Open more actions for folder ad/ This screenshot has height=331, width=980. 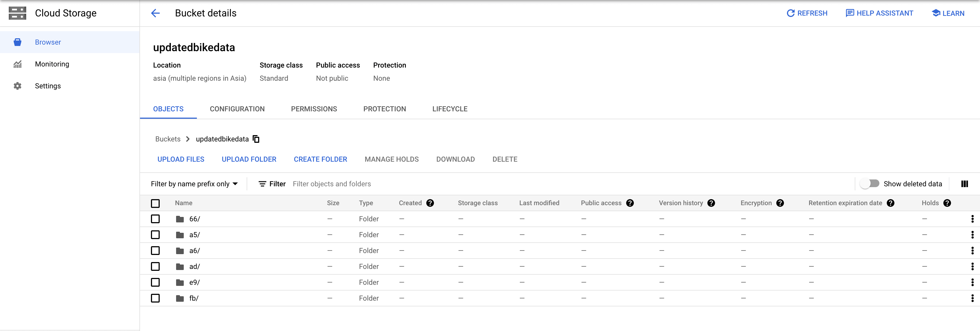[x=972, y=267]
